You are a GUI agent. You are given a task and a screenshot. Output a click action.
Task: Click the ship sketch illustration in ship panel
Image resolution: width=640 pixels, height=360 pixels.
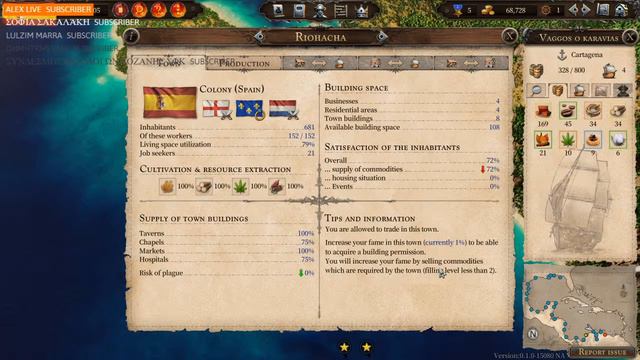click(580, 201)
